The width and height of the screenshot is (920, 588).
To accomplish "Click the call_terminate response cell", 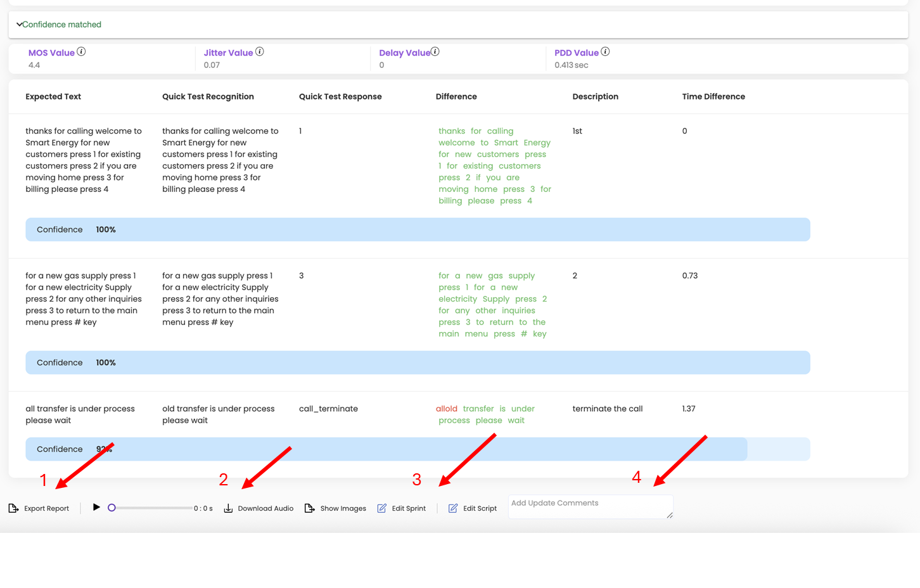I will [x=328, y=409].
